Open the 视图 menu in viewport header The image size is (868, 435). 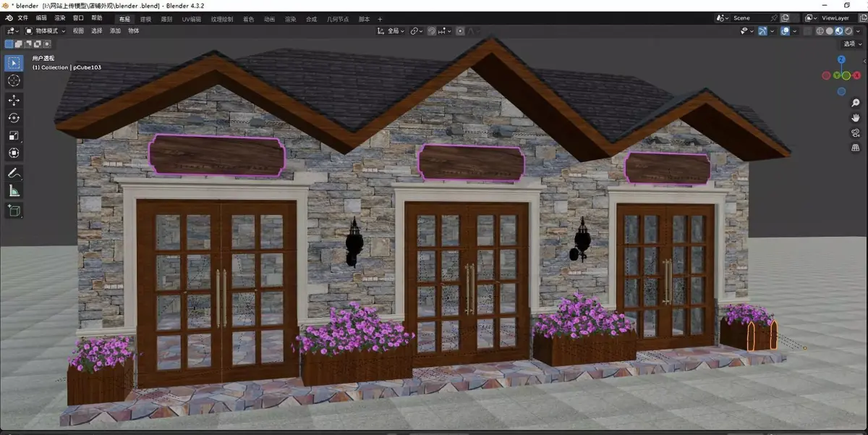[78, 31]
